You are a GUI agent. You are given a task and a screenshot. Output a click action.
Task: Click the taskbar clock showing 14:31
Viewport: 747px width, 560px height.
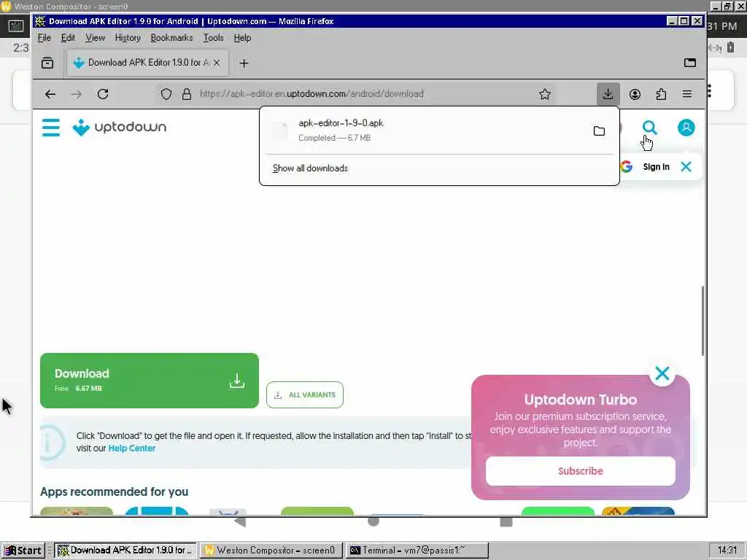pos(727,551)
